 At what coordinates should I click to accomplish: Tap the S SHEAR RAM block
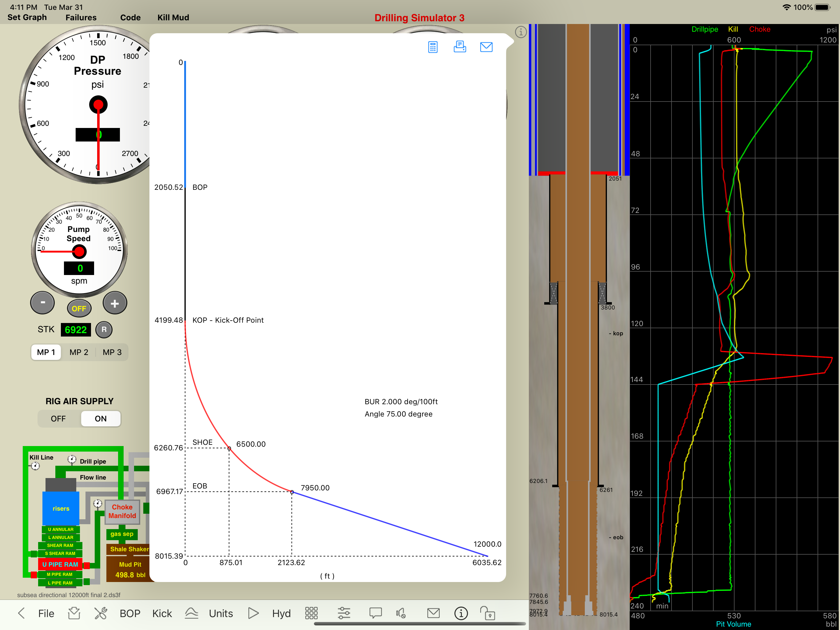pyautogui.click(x=60, y=553)
